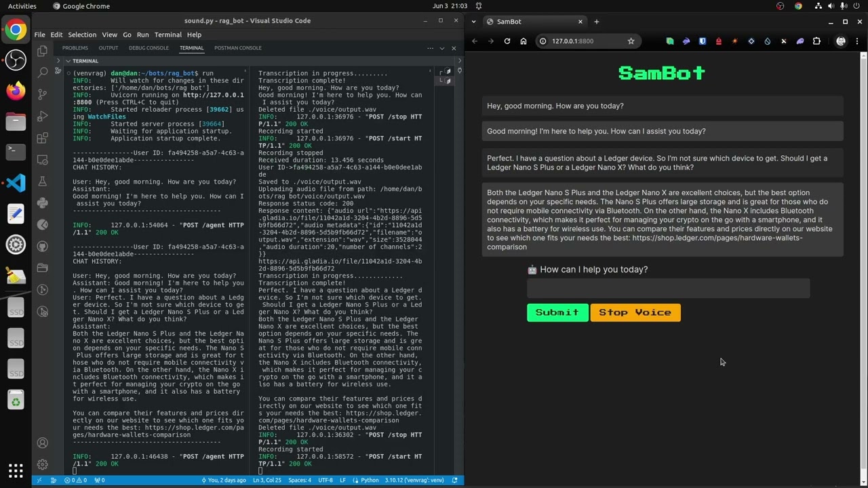The image size is (868, 488).
Task: Open the Manage gear in VS Code
Action: (42, 464)
